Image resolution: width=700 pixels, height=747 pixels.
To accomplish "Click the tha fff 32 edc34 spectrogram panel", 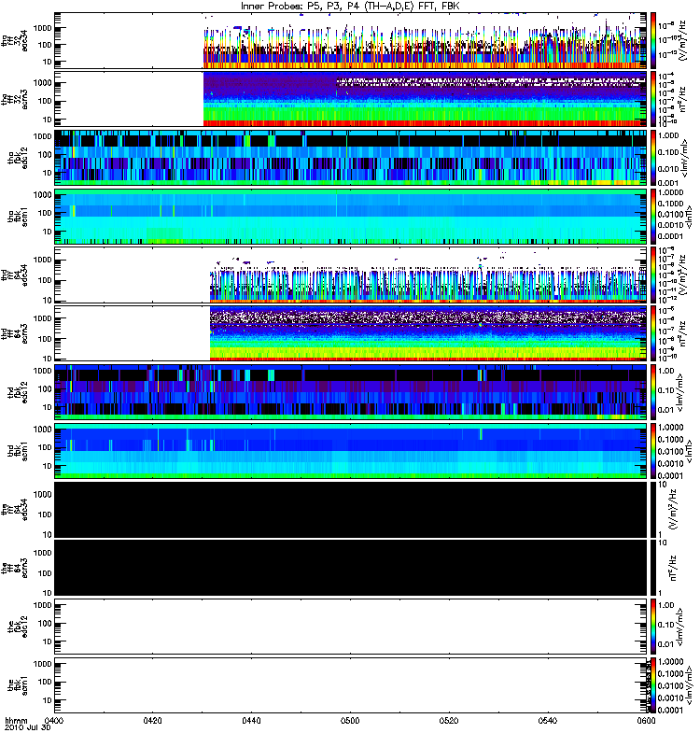I will 351,41.
